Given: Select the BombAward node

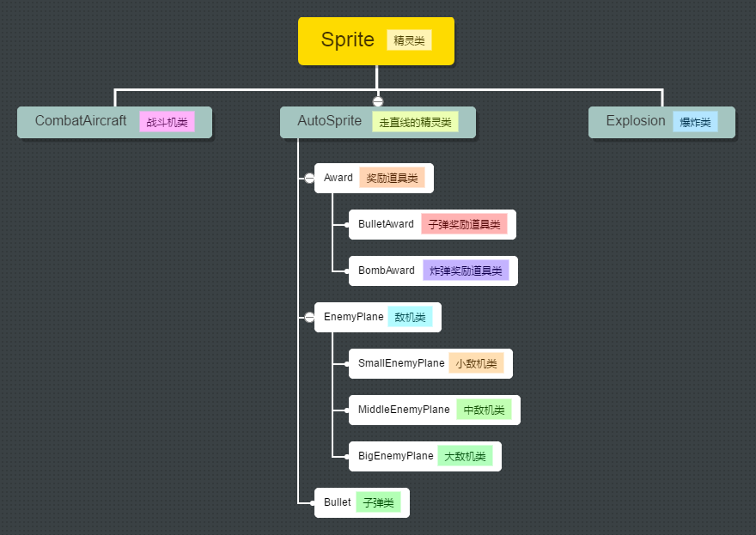Looking at the screenshot, I should coord(386,271).
